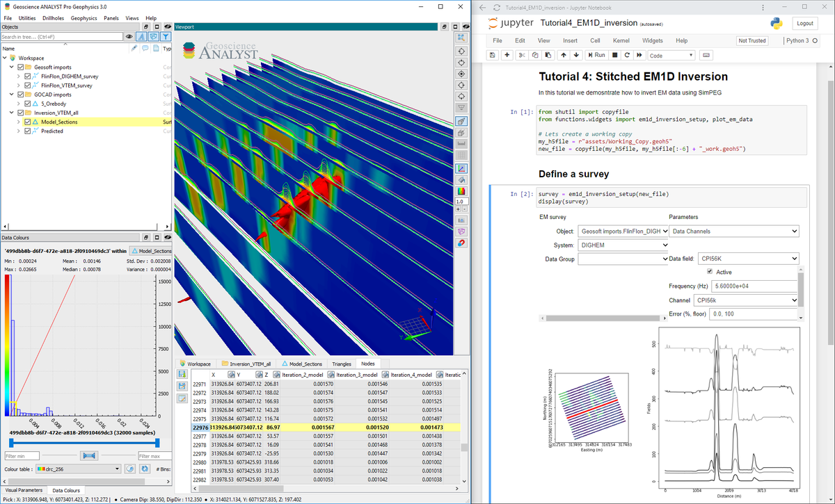Restart and run all fast-forward icon
Viewport: 835px width, 504px height.
639,55
